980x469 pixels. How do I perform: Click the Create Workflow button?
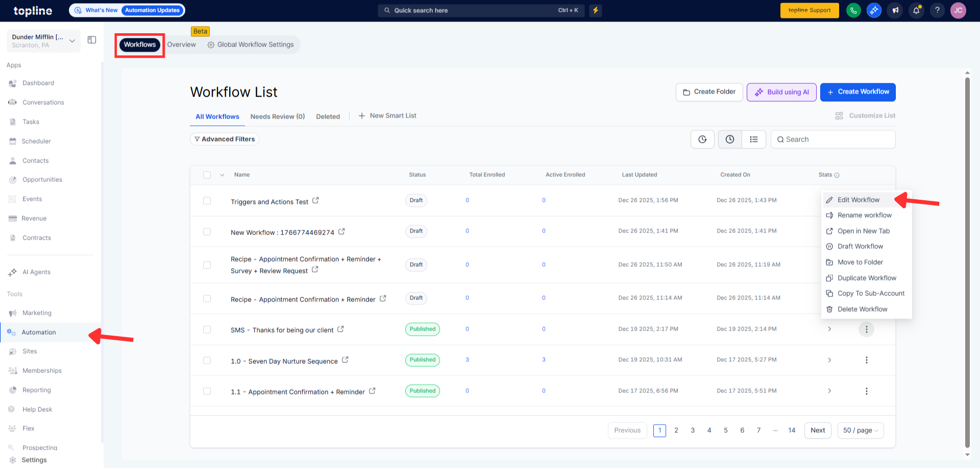[857, 92]
